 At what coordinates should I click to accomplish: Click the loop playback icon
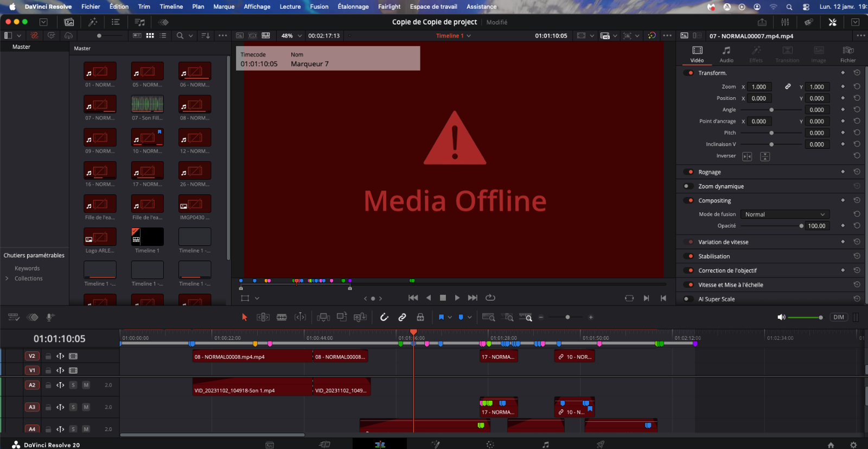point(490,298)
